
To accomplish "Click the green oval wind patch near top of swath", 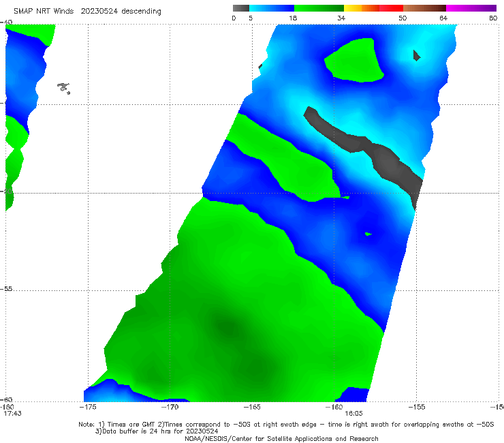I will click(x=355, y=61).
